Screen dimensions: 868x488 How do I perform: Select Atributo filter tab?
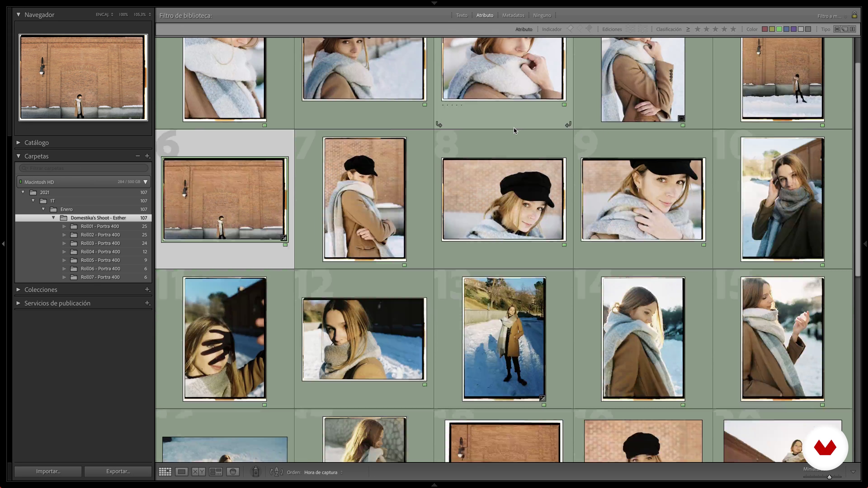click(x=485, y=16)
